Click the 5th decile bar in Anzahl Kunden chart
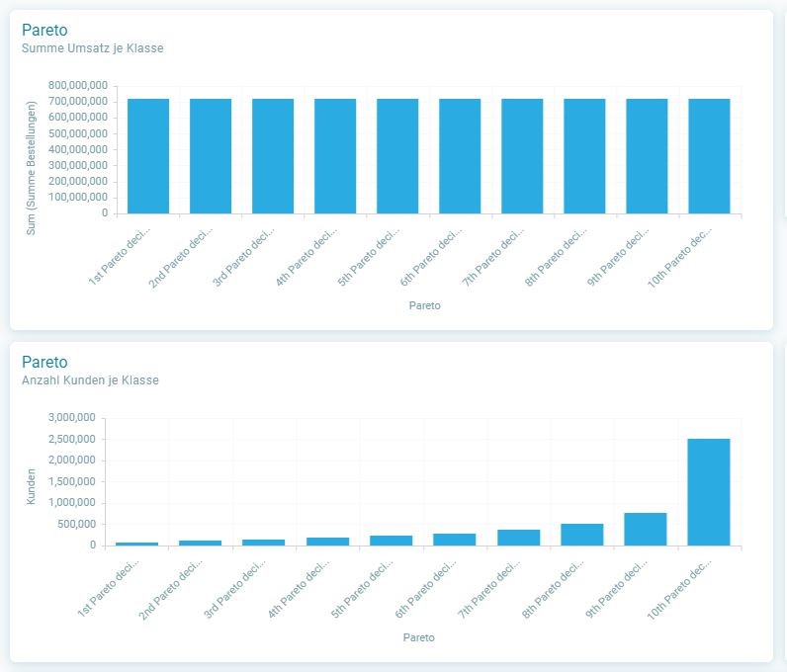 [x=391, y=541]
